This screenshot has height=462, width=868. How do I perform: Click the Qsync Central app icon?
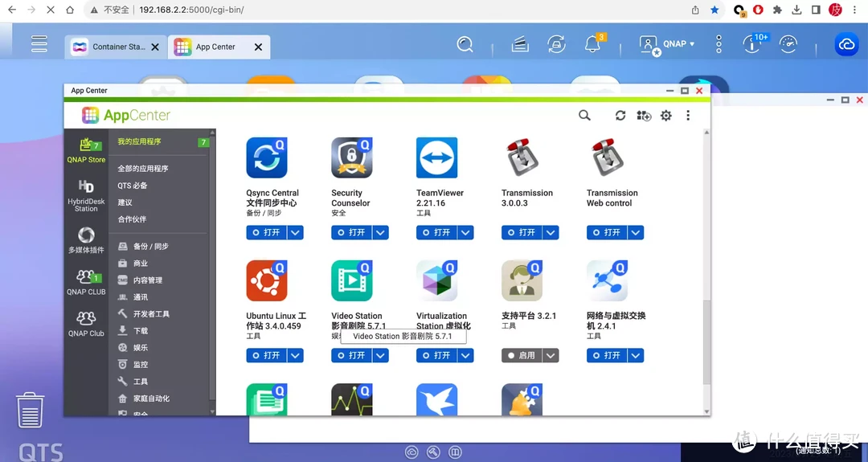[267, 157]
